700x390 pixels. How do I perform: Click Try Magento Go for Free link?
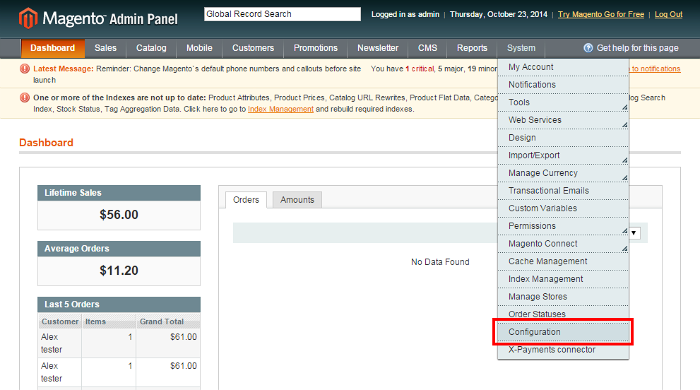pos(601,14)
